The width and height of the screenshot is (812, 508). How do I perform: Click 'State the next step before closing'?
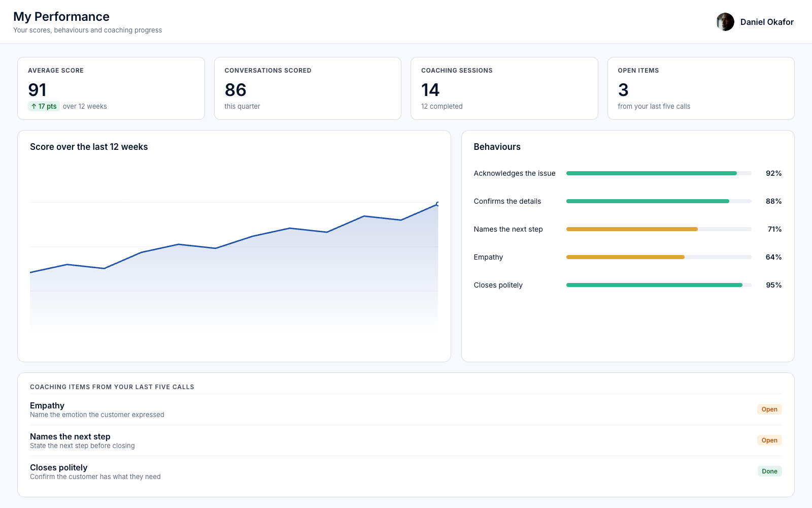pos(82,446)
